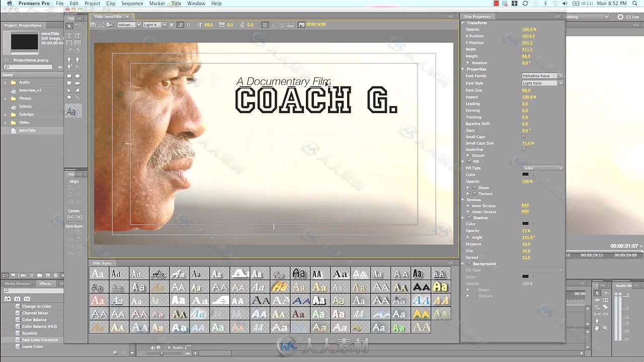Select the horizontal Type tool
Viewport: 644px width, 362px height.
69,35
